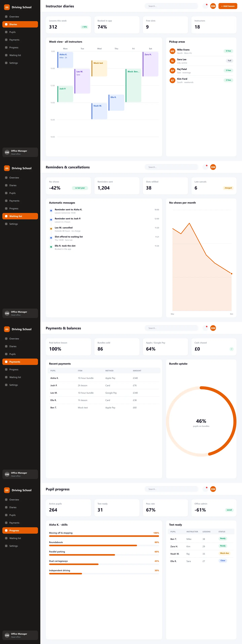The image size is (242, 644).
Task: Click the Roundabouts 80% skill progress bar
Action: tap(104, 546)
